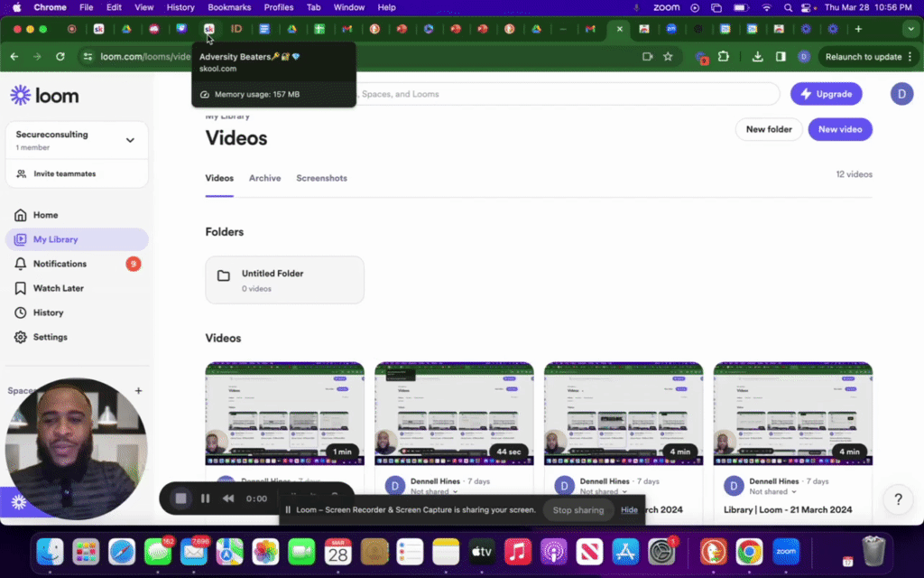Expand the Secureconsulting workspace dropdown
The image size is (924, 578).
point(130,140)
